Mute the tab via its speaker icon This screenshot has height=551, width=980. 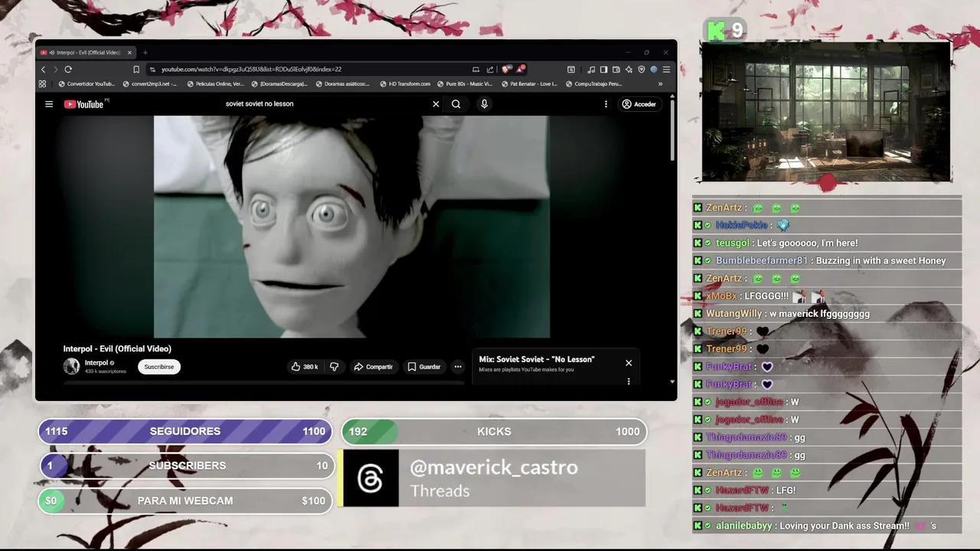(51, 53)
